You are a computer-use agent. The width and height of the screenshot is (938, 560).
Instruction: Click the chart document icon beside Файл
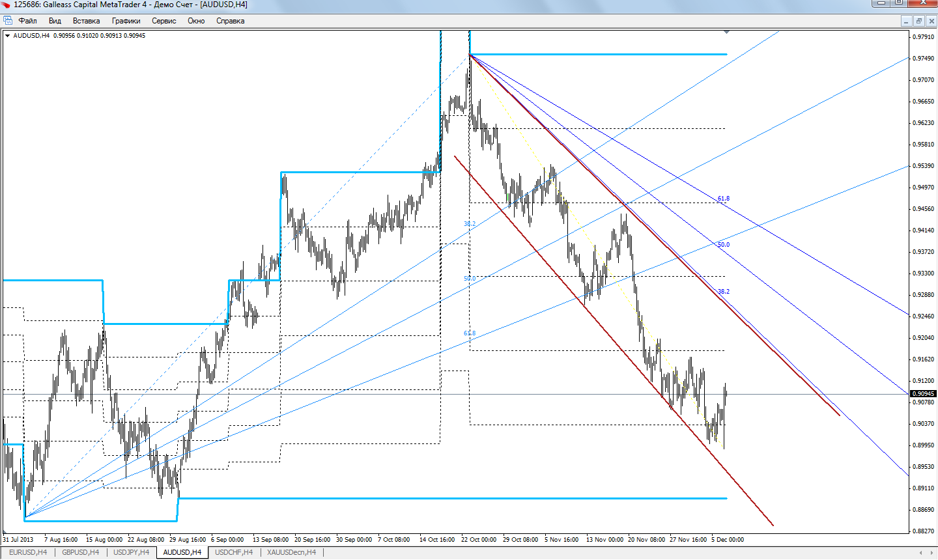[8, 21]
